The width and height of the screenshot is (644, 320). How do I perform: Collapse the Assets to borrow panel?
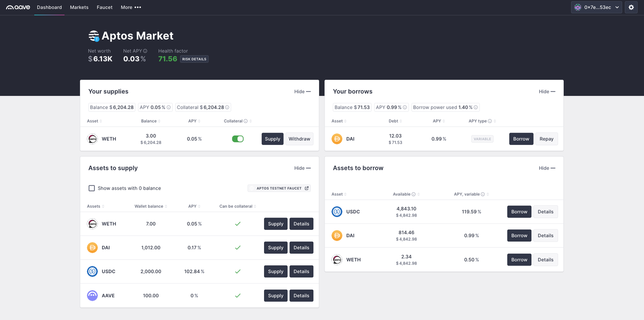(547, 168)
